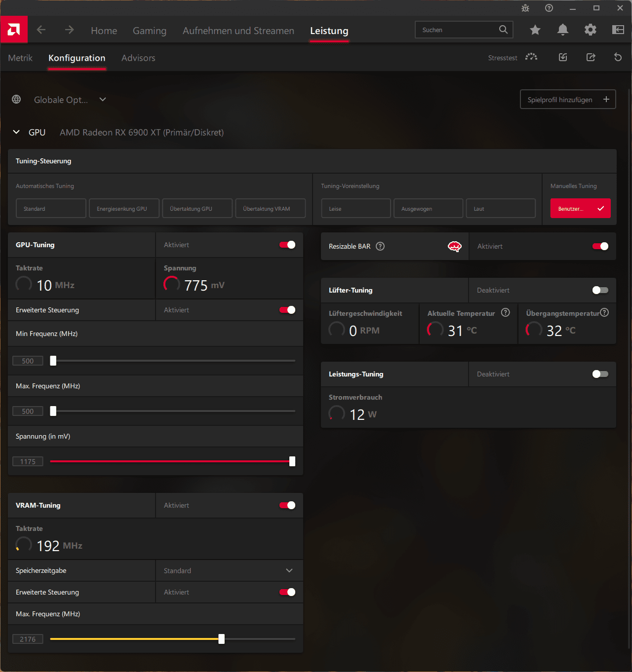632x672 pixels.
Task: Click Min Frequenz value box 500
Action: click(x=28, y=361)
